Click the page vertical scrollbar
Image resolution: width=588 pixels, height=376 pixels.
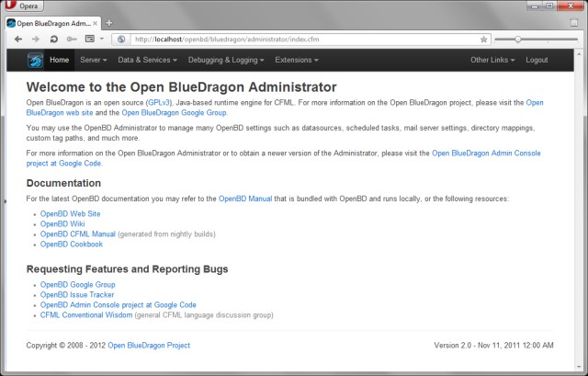tap(579, 211)
